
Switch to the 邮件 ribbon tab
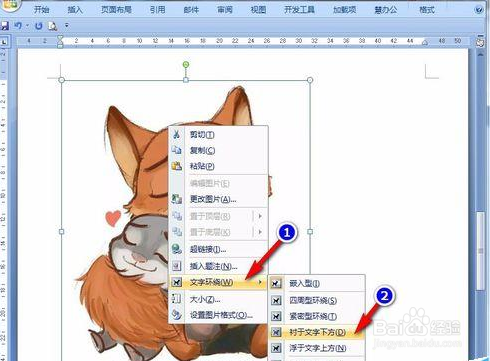pyautogui.click(x=191, y=10)
